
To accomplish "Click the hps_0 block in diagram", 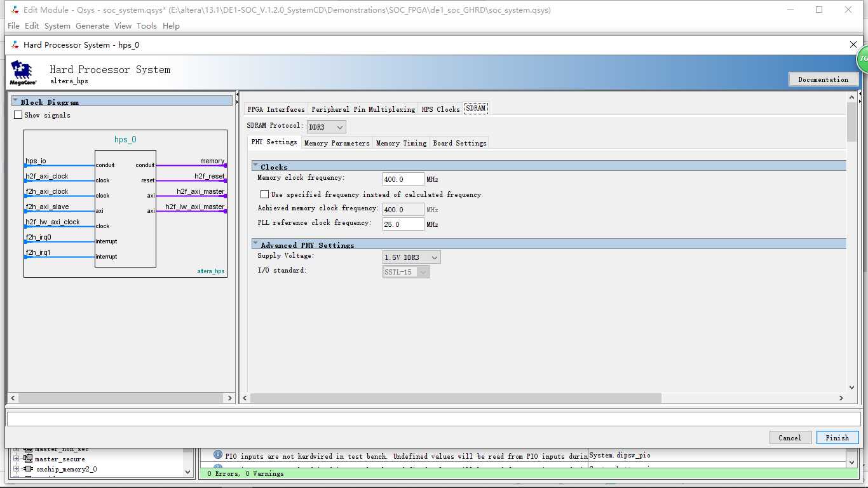I will coord(125,208).
